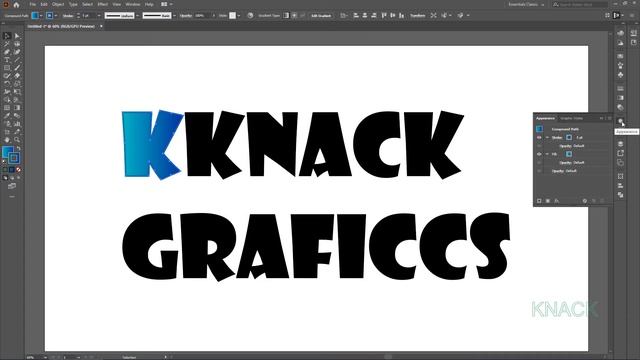Click Stroke swatch in Appearance panel
The width and height of the screenshot is (640, 360).
(569, 138)
